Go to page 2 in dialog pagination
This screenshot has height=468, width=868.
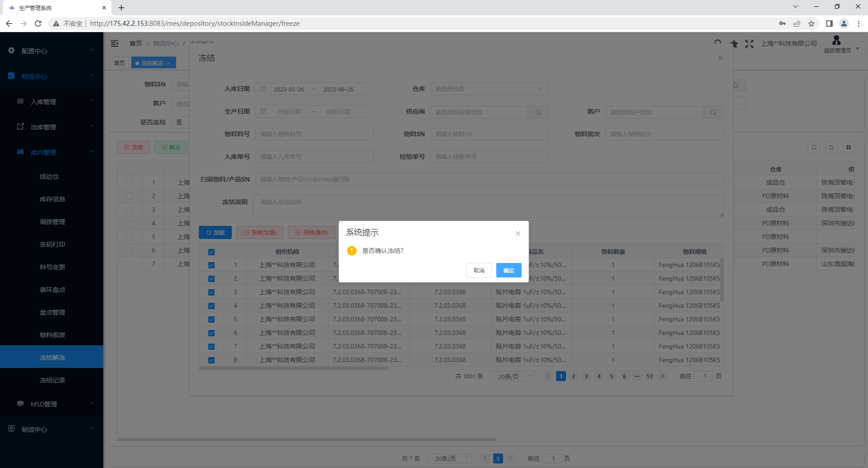574,376
